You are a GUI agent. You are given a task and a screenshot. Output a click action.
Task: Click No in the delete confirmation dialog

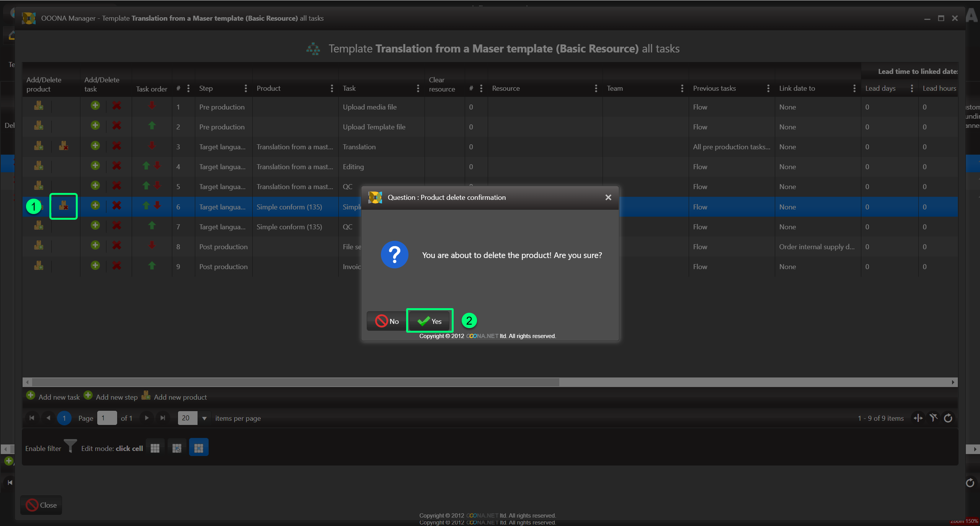point(387,321)
